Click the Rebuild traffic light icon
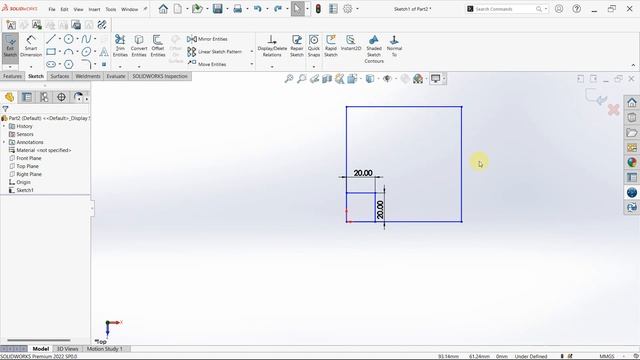The height and width of the screenshot is (360, 640). [318, 9]
